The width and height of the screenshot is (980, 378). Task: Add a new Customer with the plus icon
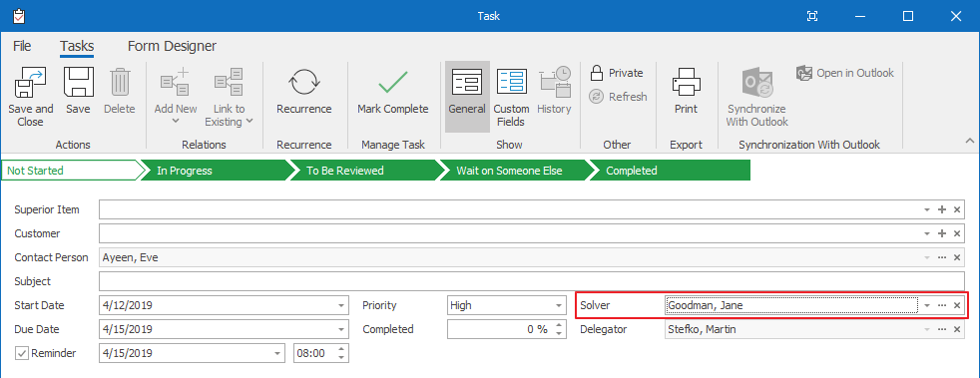click(942, 233)
